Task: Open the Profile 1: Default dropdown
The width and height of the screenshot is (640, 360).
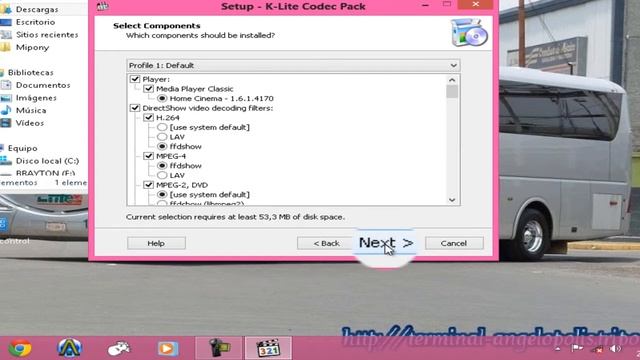Action: coord(293,65)
